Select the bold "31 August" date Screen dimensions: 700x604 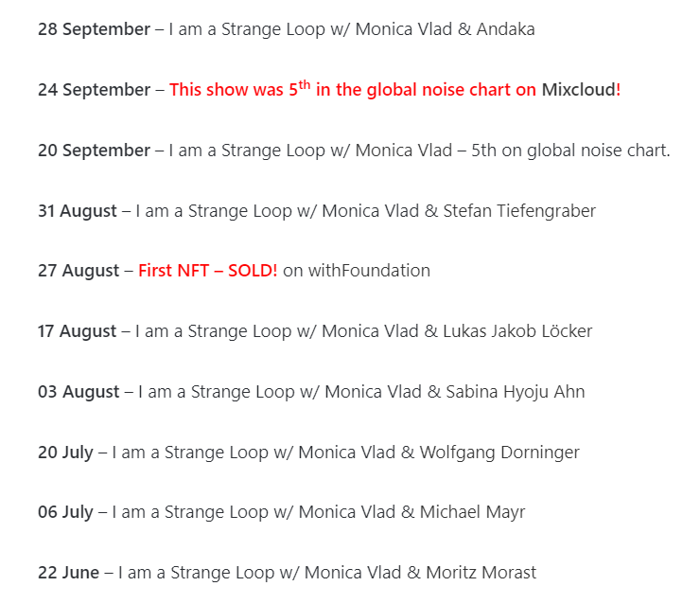pos(78,211)
